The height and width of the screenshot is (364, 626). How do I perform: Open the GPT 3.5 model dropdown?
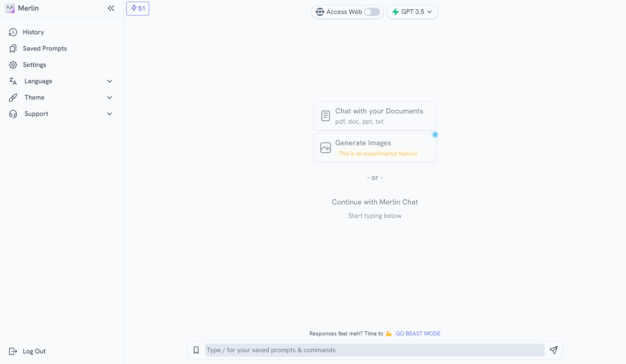point(412,12)
